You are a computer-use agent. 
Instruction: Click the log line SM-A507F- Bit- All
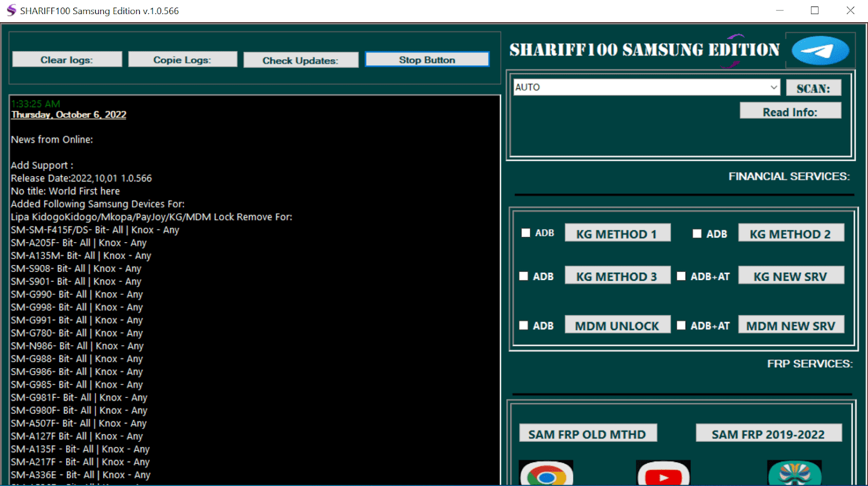click(x=79, y=423)
